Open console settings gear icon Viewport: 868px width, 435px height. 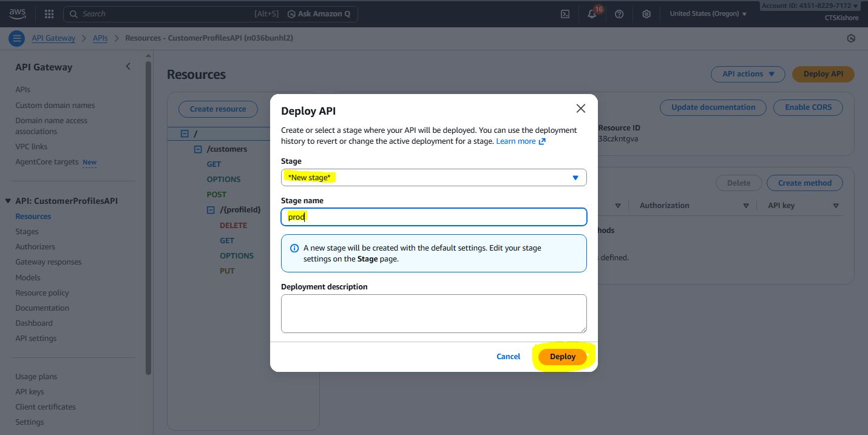point(646,14)
